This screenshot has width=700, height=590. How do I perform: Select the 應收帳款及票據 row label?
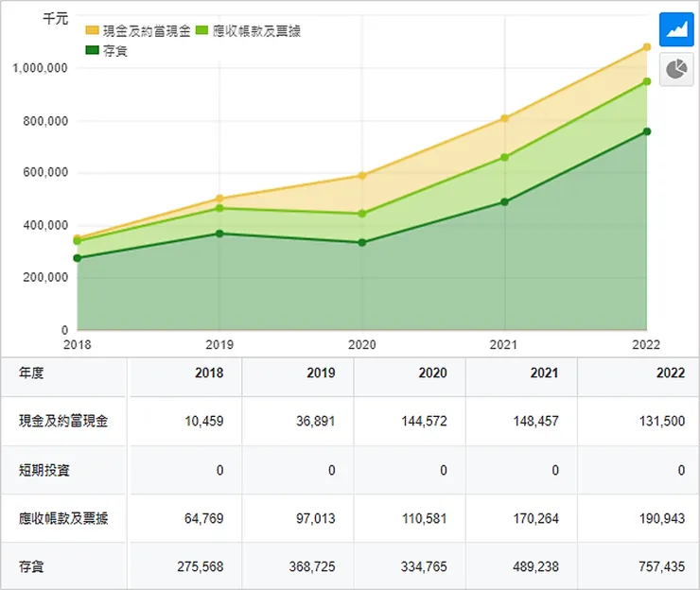pos(63,518)
